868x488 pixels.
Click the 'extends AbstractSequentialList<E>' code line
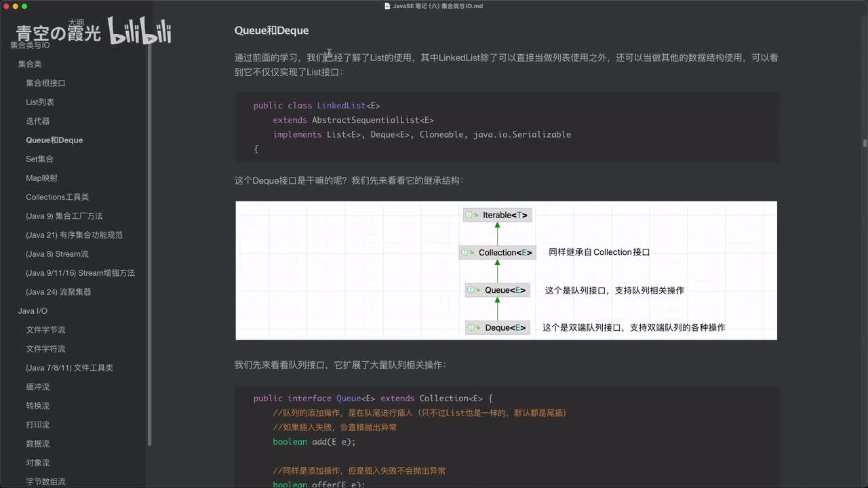click(x=353, y=120)
